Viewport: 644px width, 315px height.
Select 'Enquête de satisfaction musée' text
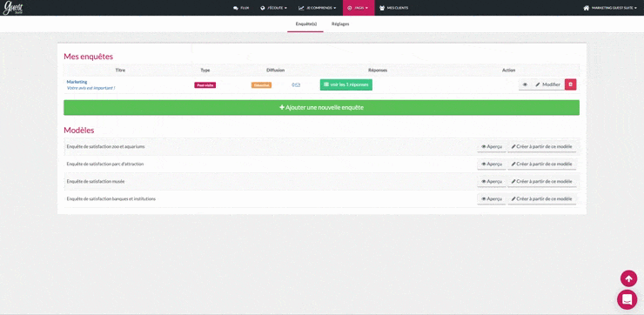click(x=96, y=181)
